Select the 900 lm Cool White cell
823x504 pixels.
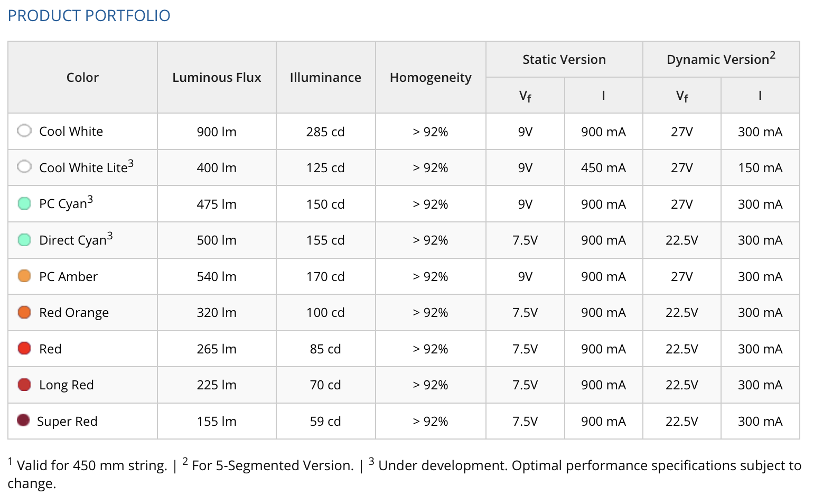[217, 132]
